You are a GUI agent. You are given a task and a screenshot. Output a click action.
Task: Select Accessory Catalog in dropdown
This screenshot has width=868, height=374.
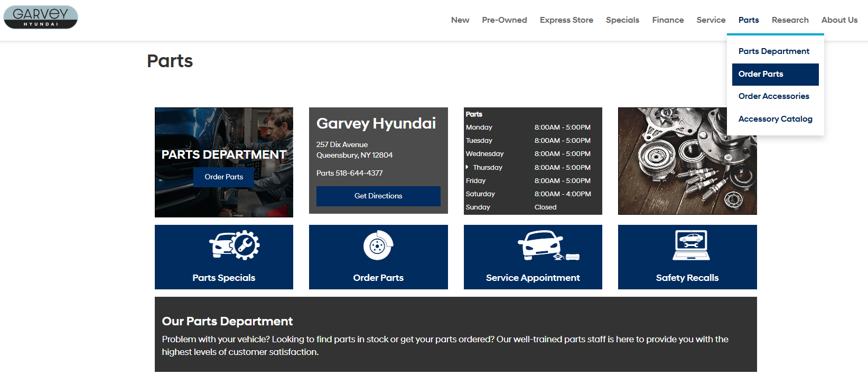pyautogui.click(x=775, y=119)
